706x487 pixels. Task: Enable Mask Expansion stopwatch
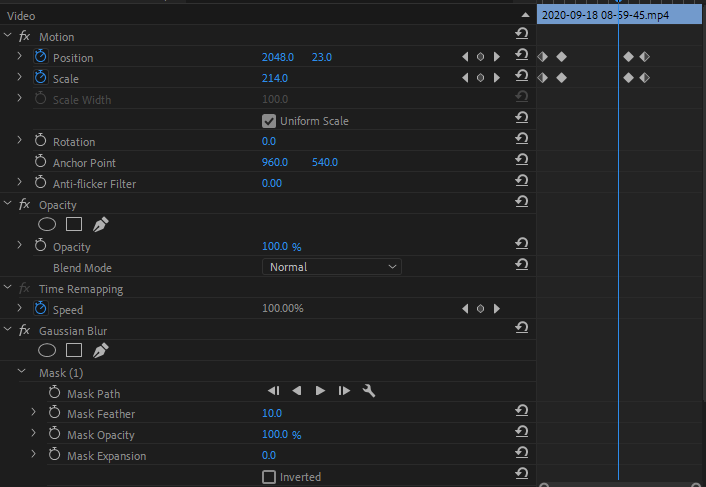54,454
